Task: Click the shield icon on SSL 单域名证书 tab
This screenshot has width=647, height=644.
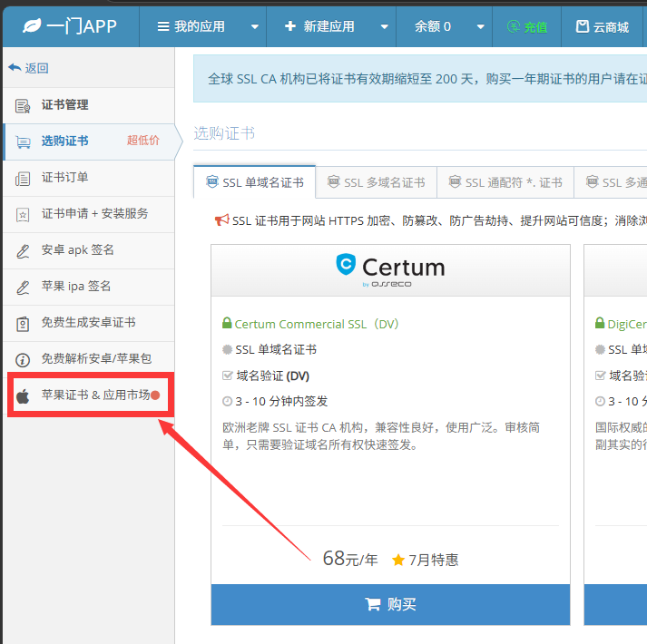Action: click(212, 181)
